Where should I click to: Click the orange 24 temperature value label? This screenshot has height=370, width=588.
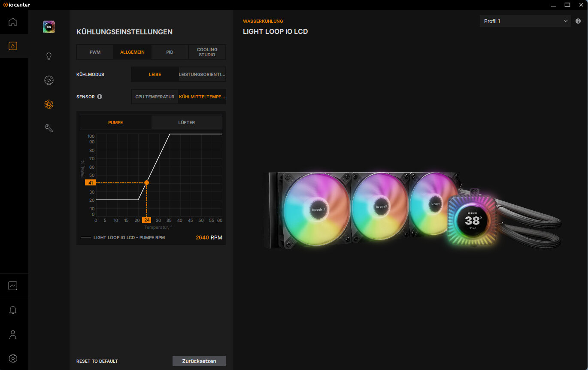[147, 220]
